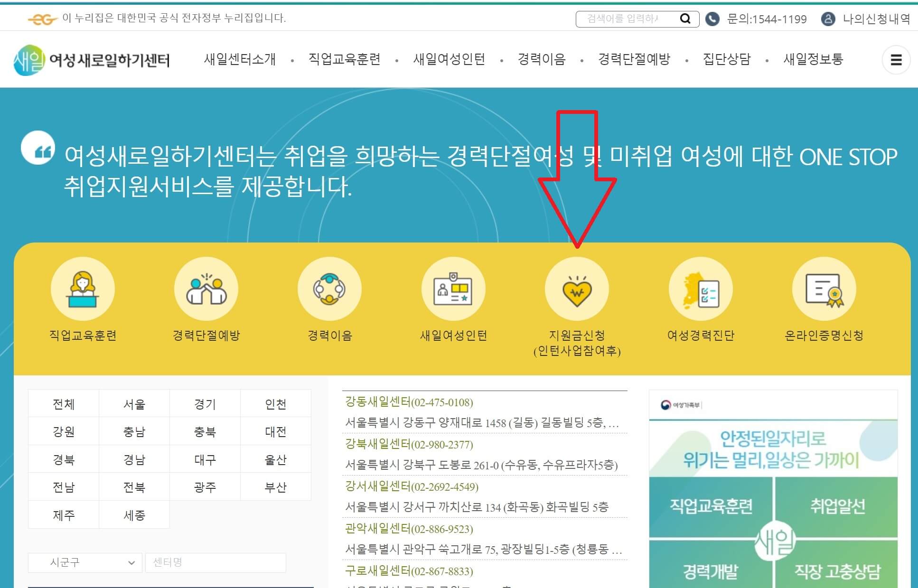Choose 제주 from the region grid
The height and width of the screenshot is (588, 918).
pos(64,514)
